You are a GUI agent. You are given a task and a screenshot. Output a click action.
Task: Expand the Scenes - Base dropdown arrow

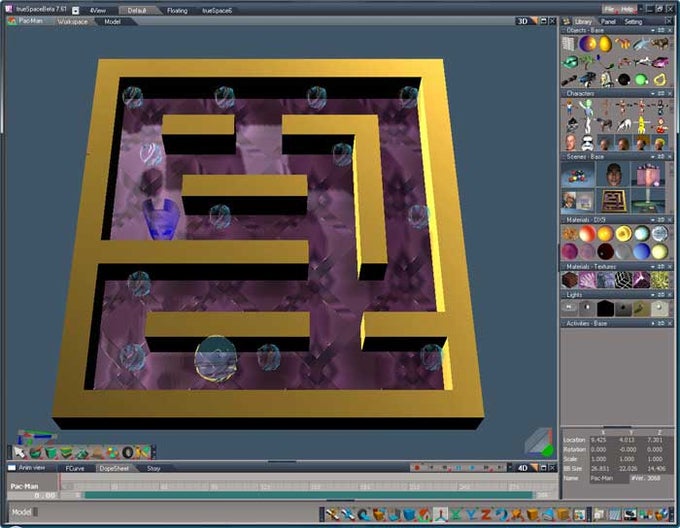(x=652, y=156)
